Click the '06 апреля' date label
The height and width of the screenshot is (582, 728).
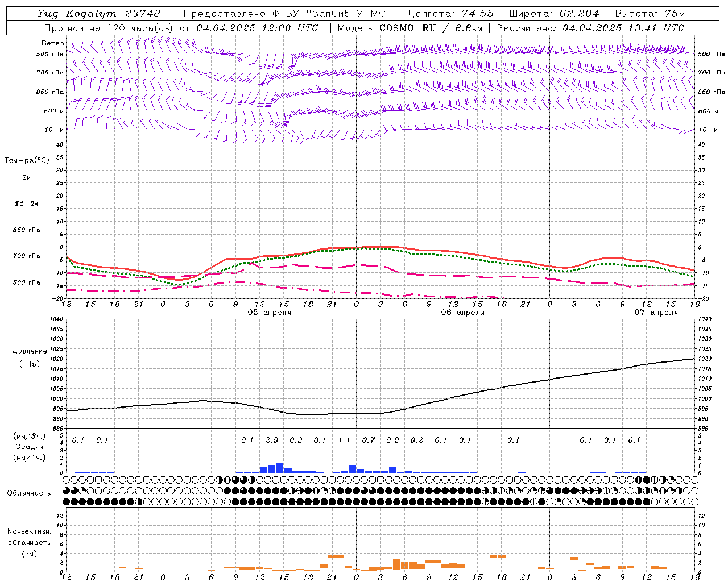coord(463,313)
